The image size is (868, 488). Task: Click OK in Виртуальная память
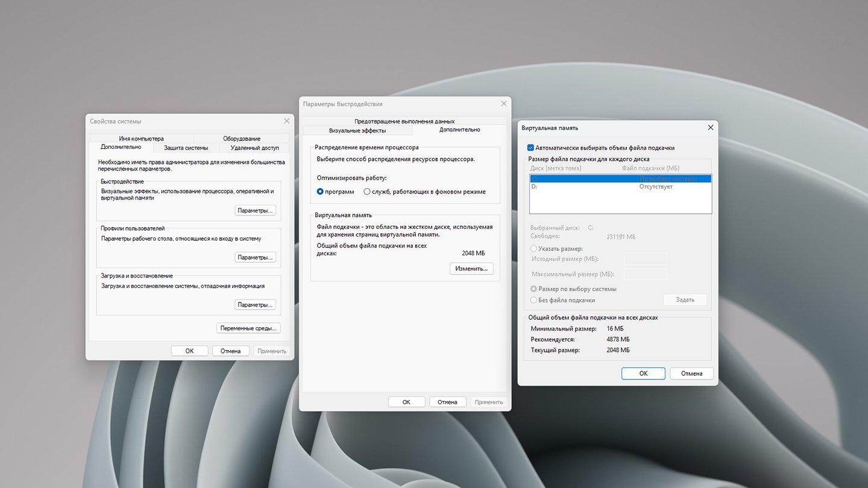point(643,374)
